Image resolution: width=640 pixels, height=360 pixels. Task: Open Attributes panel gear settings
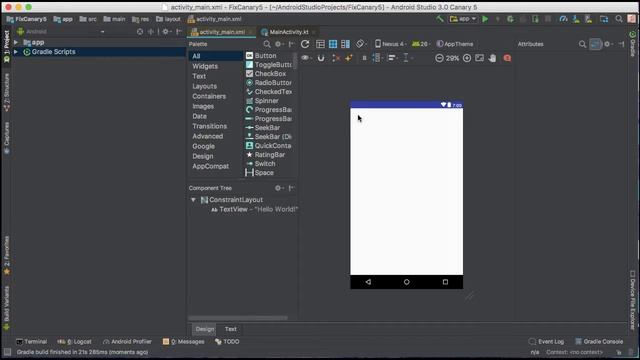pyautogui.click(x=608, y=44)
